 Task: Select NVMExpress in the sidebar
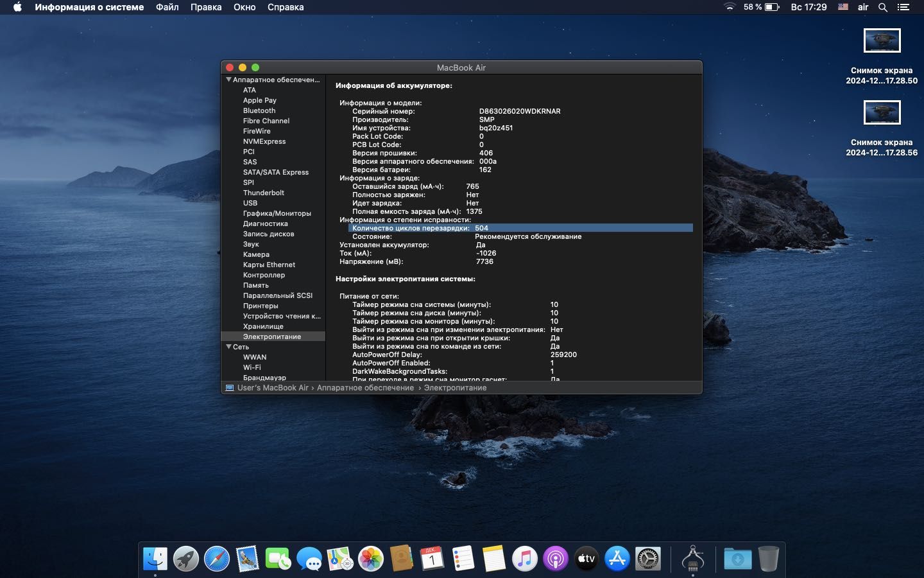264,141
